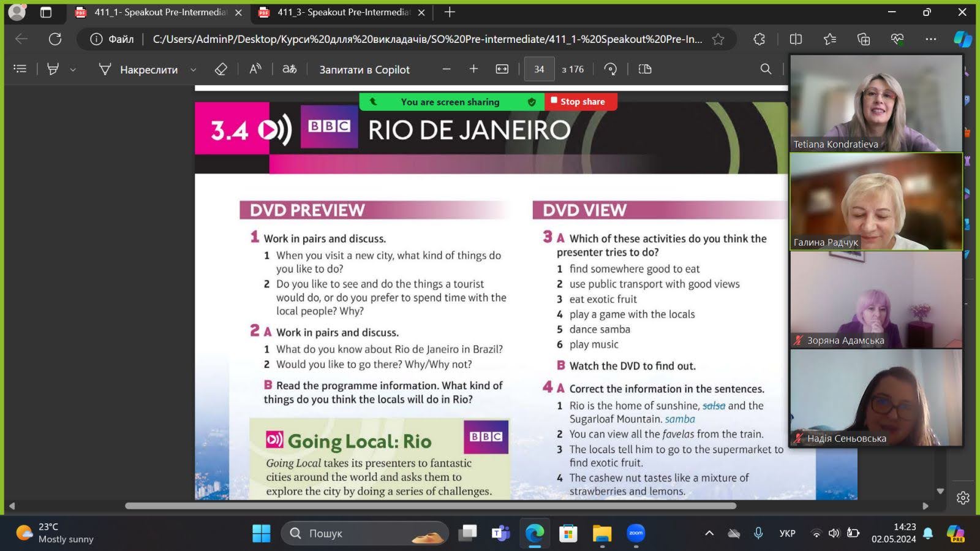Switch to the 411_3- Speakout Pre-Intermediate tab
The width and height of the screenshot is (980, 551).
point(342,12)
